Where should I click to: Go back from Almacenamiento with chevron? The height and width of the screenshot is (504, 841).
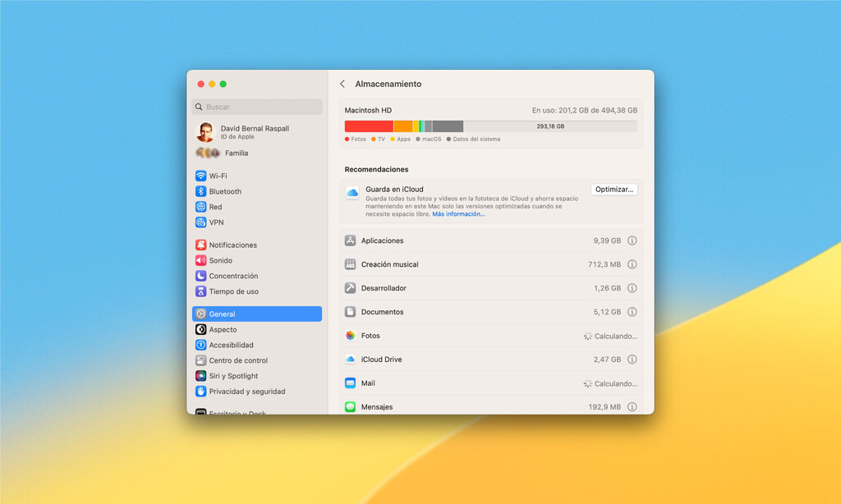click(x=342, y=84)
